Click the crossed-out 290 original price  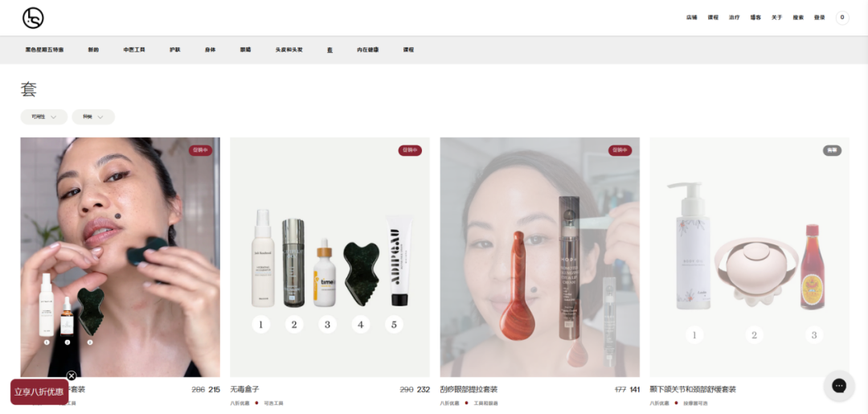(x=407, y=390)
